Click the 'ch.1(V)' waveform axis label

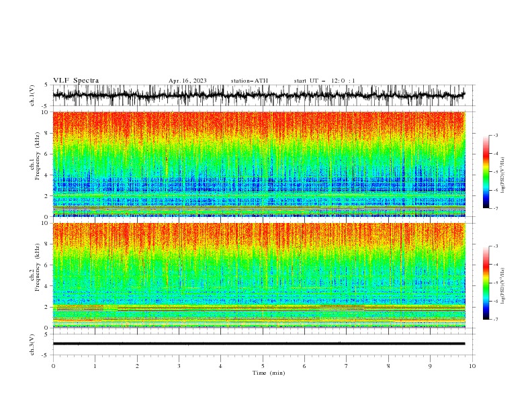point(32,95)
